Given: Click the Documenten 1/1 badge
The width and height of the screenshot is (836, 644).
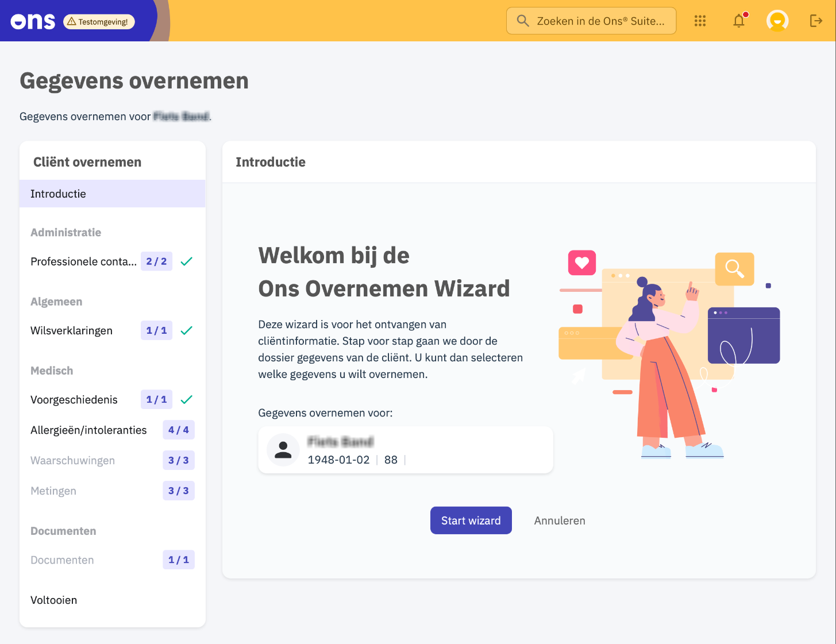Looking at the screenshot, I should [179, 560].
